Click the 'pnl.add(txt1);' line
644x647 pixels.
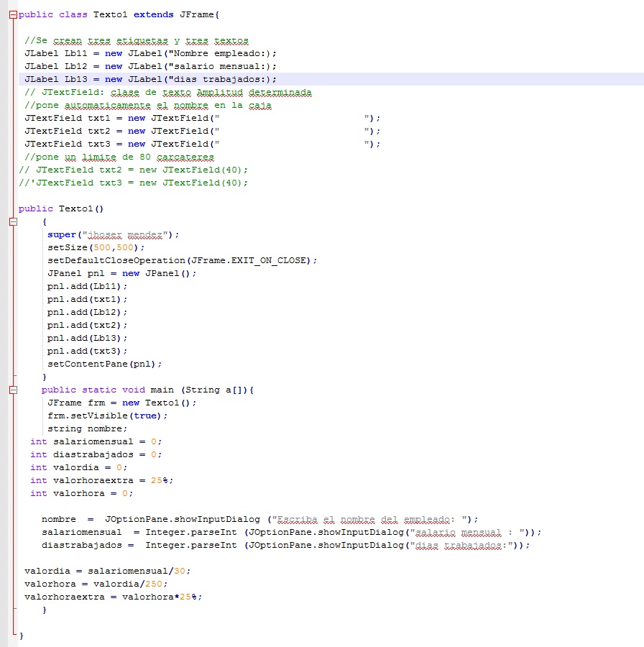click(x=88, y=300)
